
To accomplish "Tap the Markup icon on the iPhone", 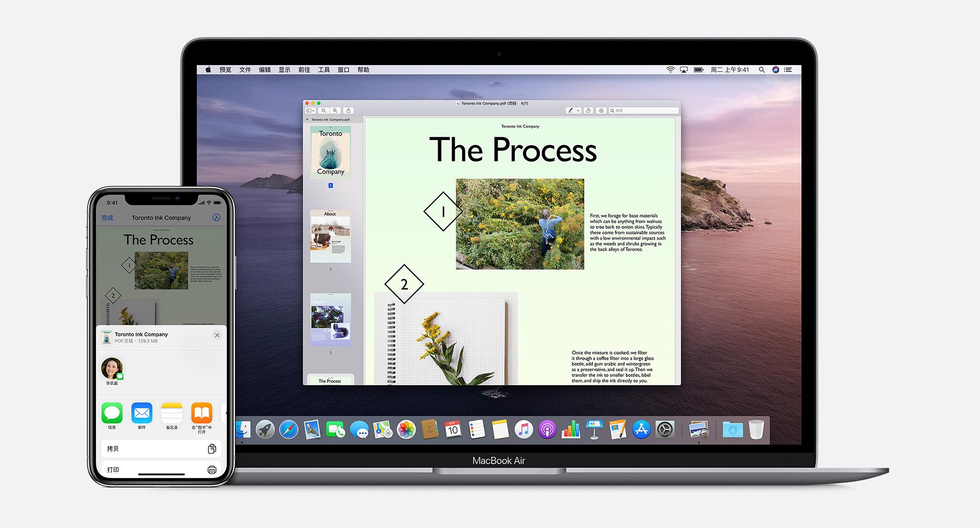I will click(x=217, y=218).
